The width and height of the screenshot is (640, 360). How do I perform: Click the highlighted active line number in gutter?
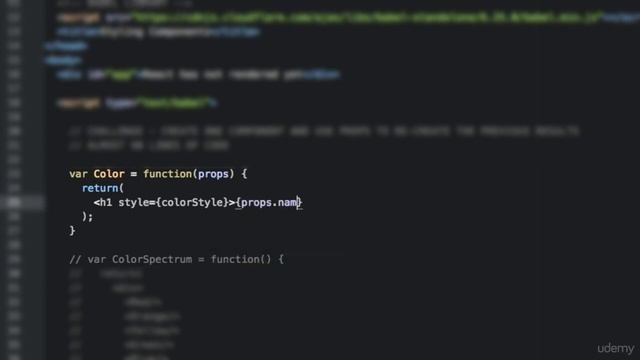13,202
